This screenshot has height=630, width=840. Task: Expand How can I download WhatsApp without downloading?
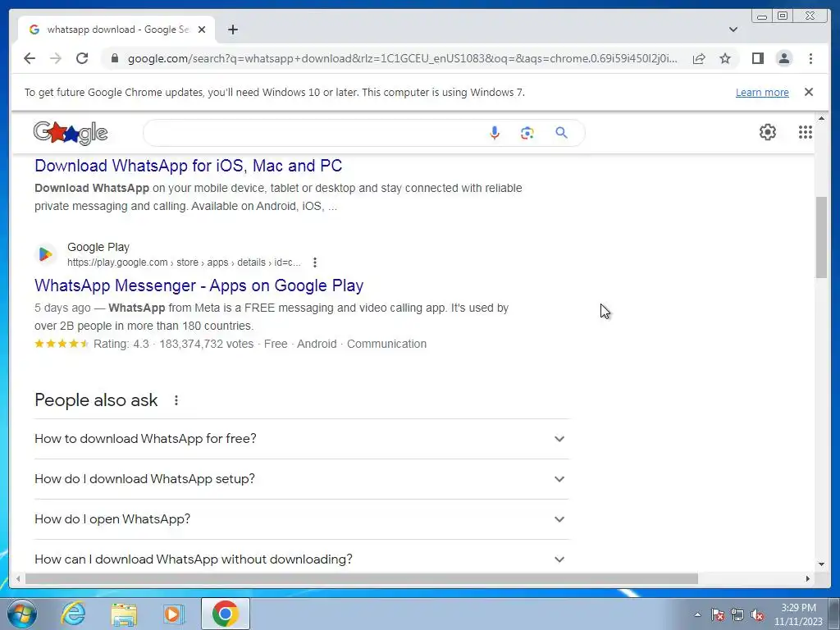302,559
